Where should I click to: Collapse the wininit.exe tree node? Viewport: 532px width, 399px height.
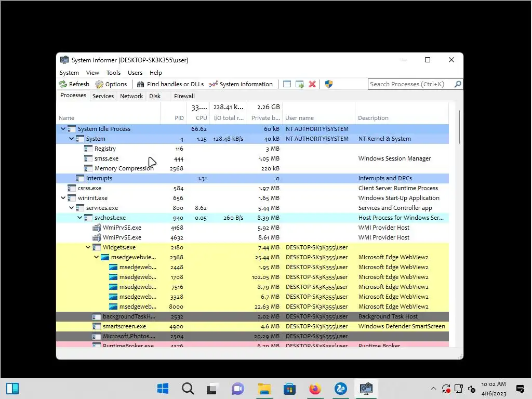click(63, 198)
